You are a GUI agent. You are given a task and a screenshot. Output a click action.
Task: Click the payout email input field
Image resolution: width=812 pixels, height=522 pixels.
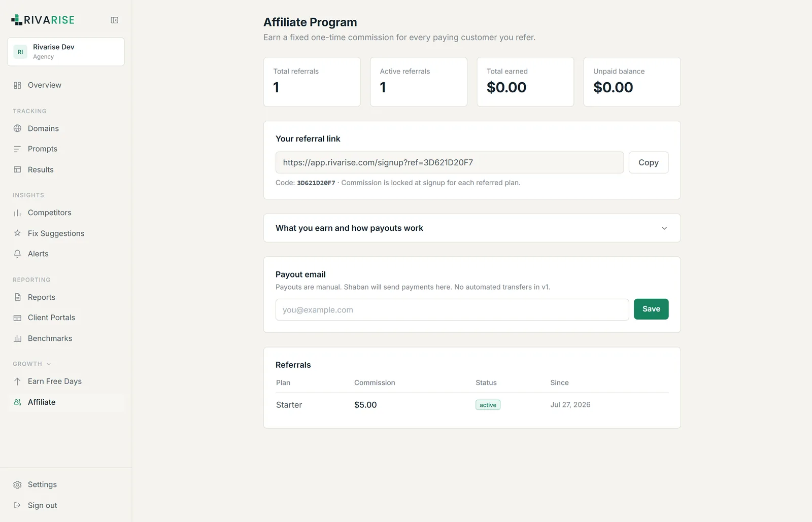click(452, 309)
